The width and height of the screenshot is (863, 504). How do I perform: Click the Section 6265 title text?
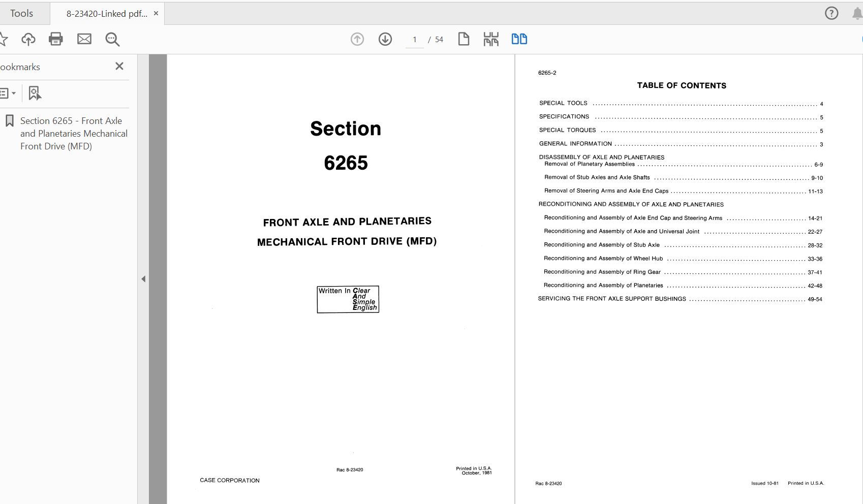click(x=346, y=146)
